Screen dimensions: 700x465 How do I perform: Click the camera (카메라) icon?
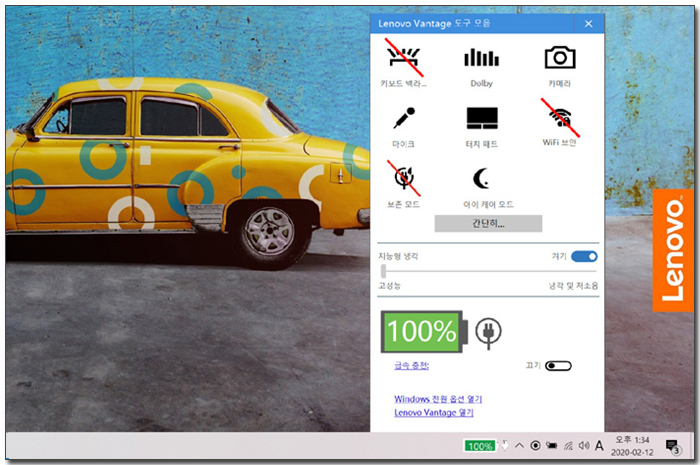pyautogui.click(x=560, y=57)
